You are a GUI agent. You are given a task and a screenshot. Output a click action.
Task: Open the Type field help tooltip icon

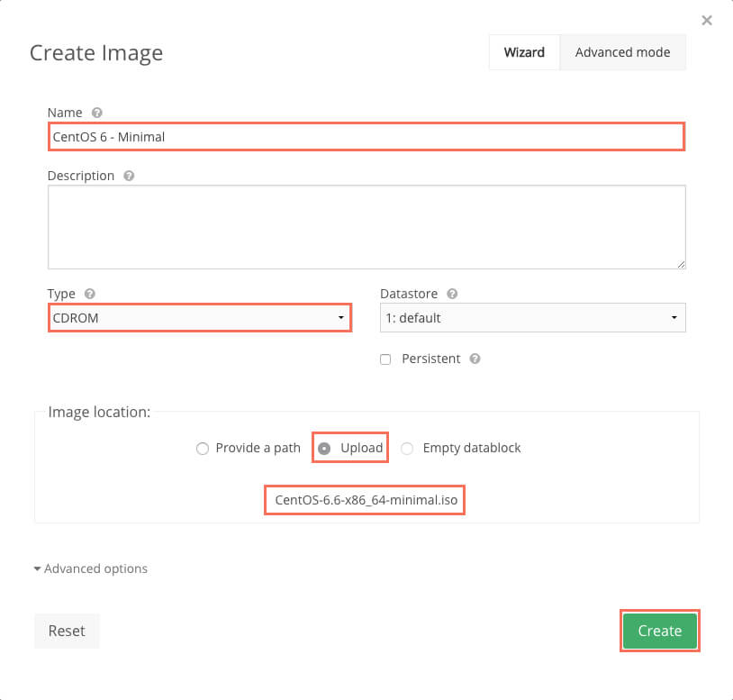(x=89, y=294)
